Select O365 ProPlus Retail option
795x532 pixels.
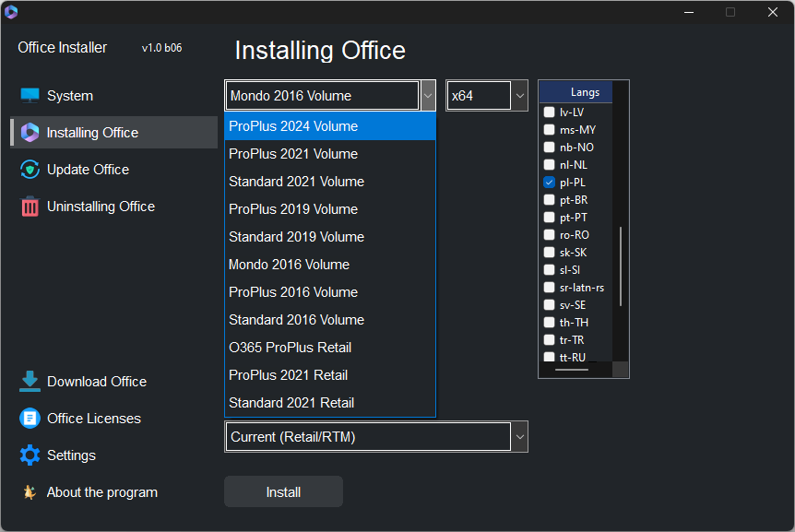[x=330, y=347]
